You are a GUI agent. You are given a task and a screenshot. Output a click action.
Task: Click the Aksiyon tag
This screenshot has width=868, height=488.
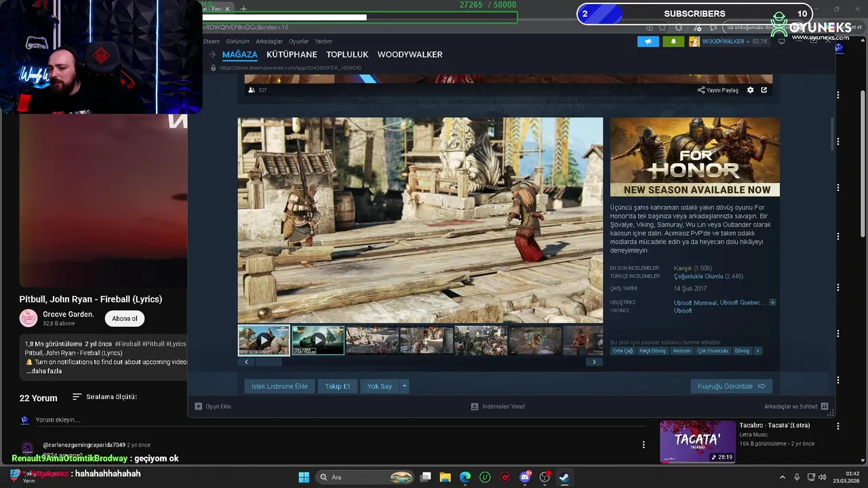point(682,350)
